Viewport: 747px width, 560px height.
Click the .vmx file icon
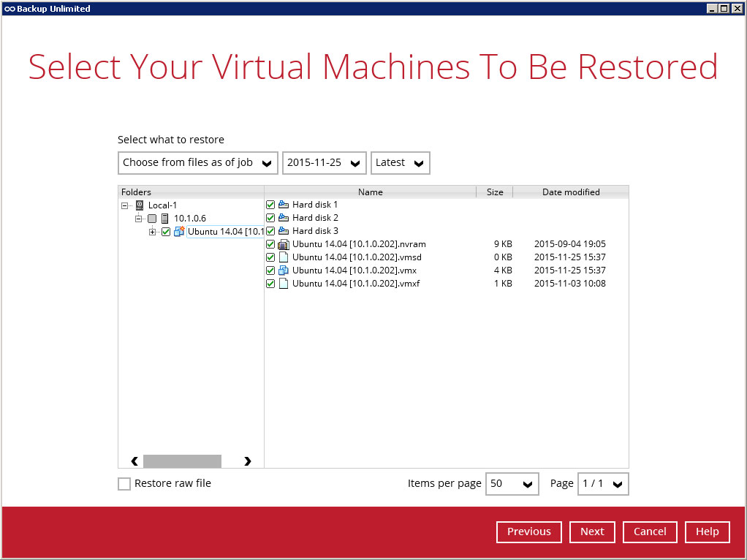pyautogui.click(x=284, y=270)
